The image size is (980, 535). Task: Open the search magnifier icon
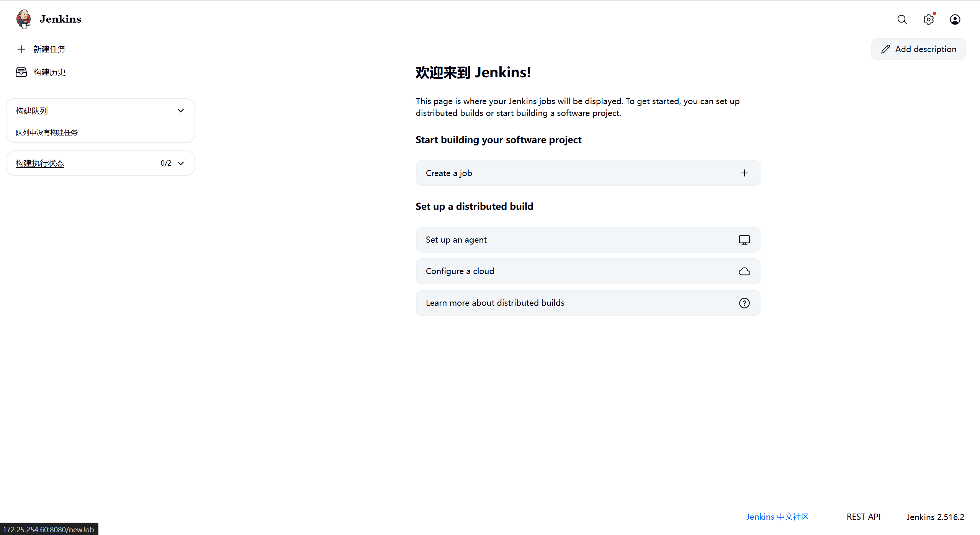point(902,20)
